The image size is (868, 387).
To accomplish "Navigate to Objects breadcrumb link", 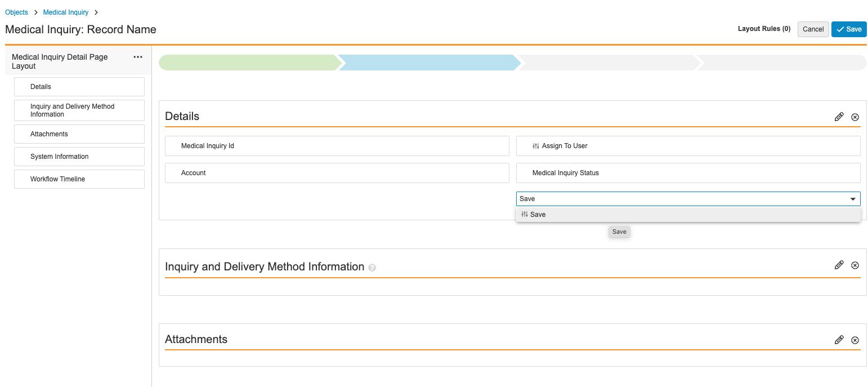I will click(x=16, y=12).
